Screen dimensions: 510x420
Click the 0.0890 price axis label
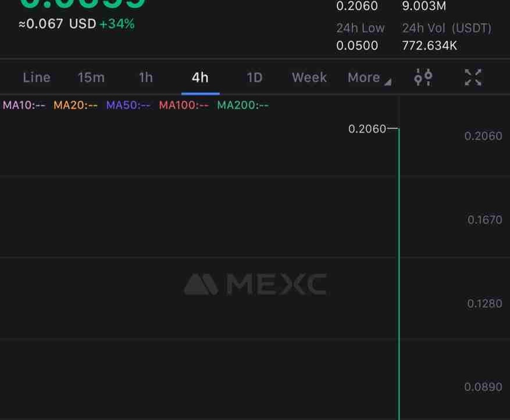[x=483, y=387]
